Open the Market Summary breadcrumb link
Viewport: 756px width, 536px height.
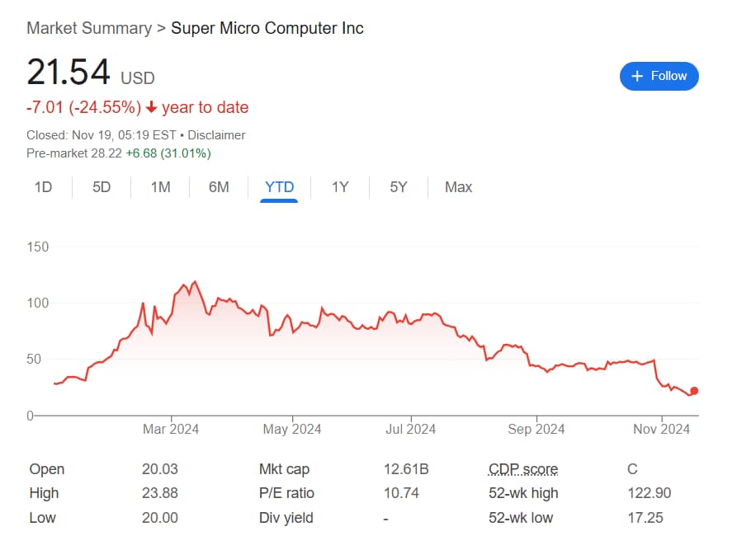[x=89, y=28]
